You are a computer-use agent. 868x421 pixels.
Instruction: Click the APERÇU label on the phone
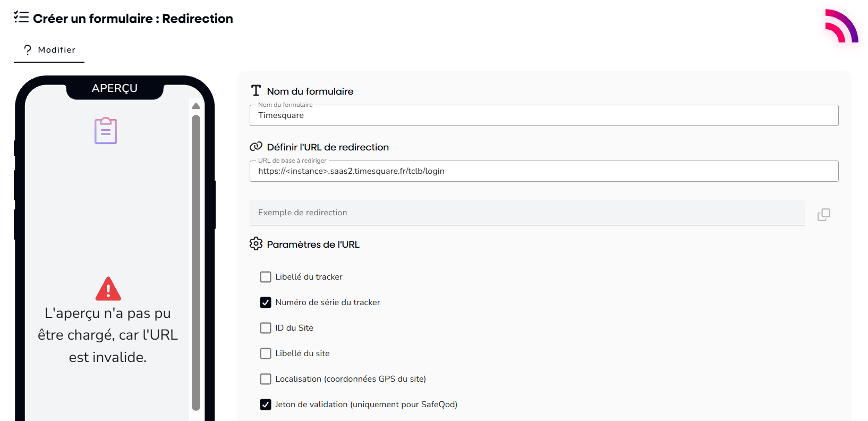pos(115,88)
